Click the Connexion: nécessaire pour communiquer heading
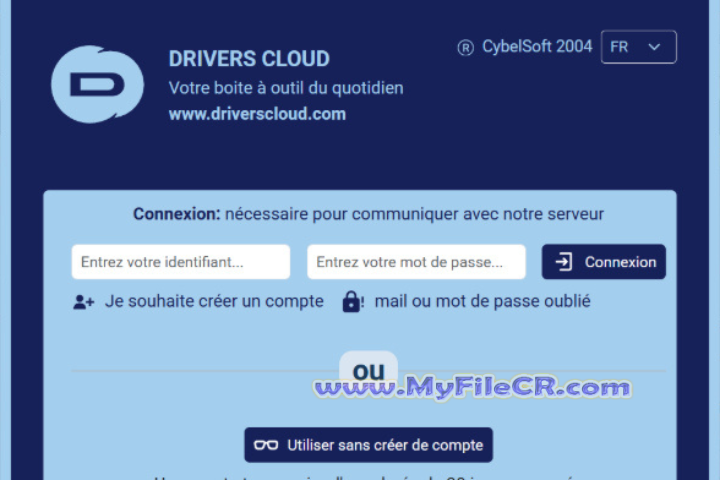 (368, 214)
